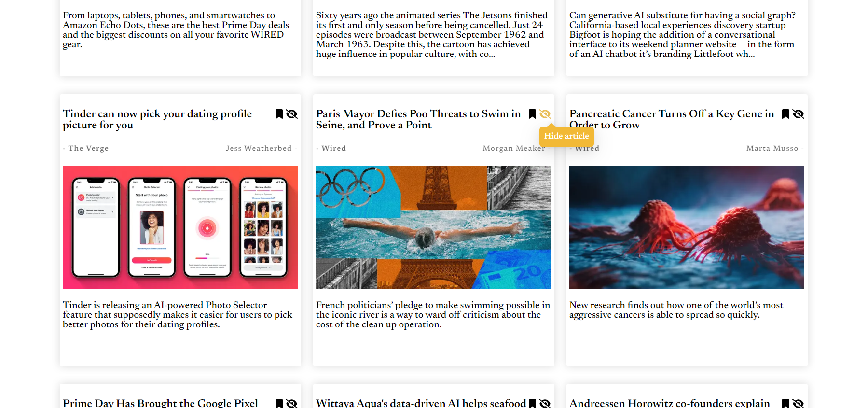
Task: Open the Paris Mayor Defies Poo Threats headline
Action: pos(418,119)
